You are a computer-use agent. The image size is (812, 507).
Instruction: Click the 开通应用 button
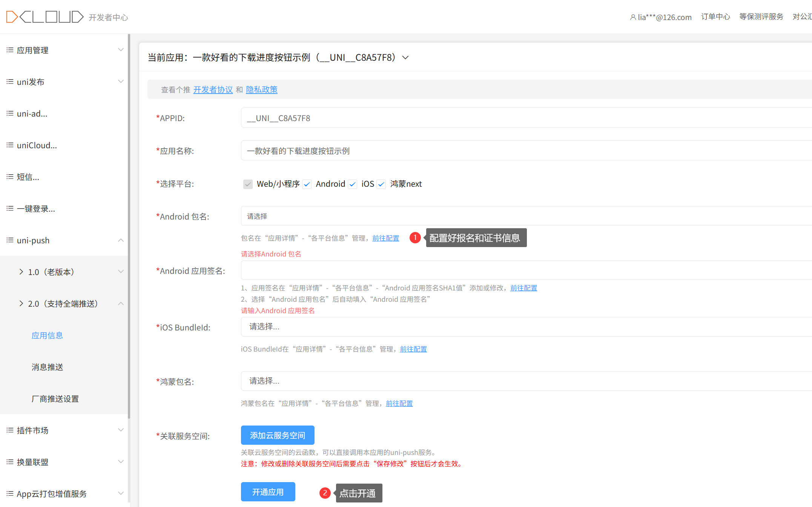[x=268, y=492]
